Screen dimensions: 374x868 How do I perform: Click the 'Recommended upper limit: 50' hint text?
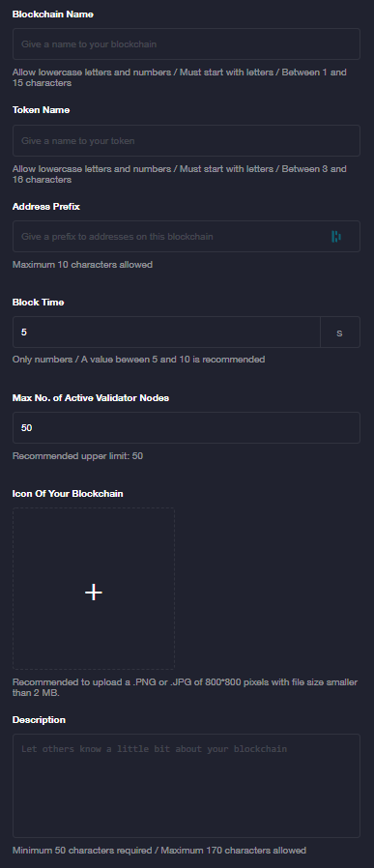78,456
